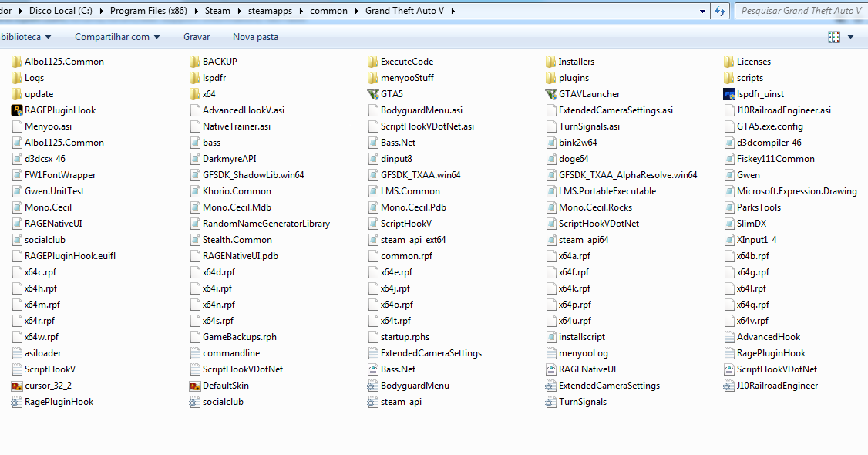
Task: Click the update folder icon
Action: click(x=17, y=94)
